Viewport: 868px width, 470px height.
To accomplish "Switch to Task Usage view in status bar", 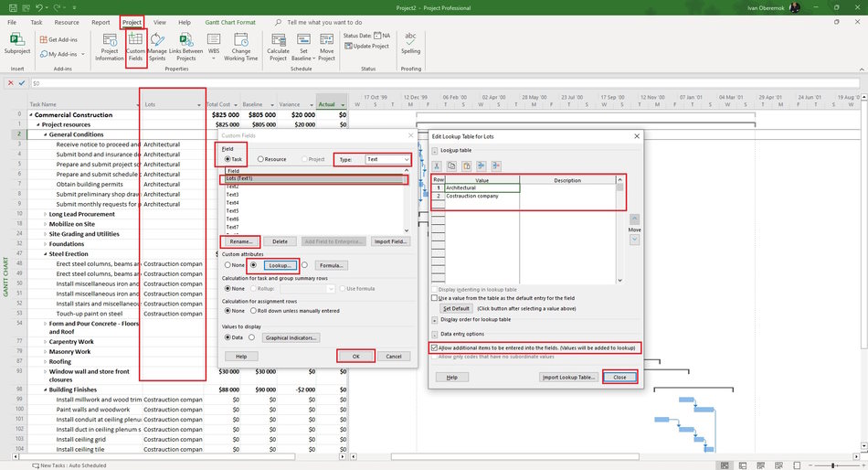I will click(x=743, y=465).
